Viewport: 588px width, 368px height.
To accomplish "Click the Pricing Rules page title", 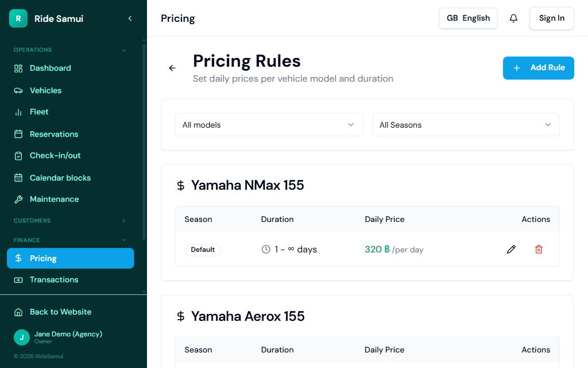I will (247, 61).
